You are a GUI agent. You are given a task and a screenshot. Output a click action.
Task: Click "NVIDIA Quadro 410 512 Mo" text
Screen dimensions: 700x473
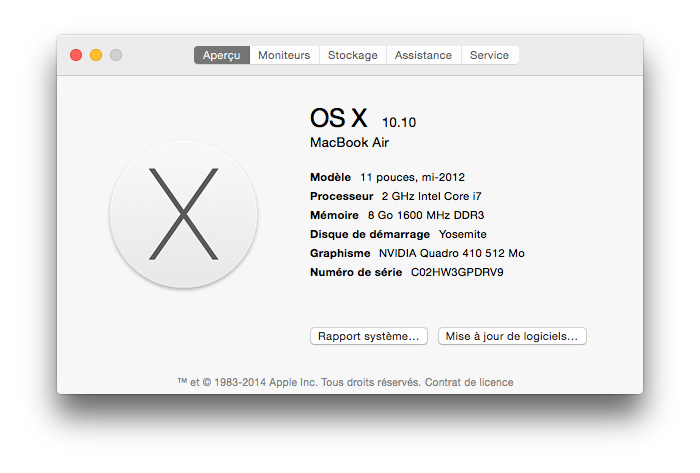[452, 253]
